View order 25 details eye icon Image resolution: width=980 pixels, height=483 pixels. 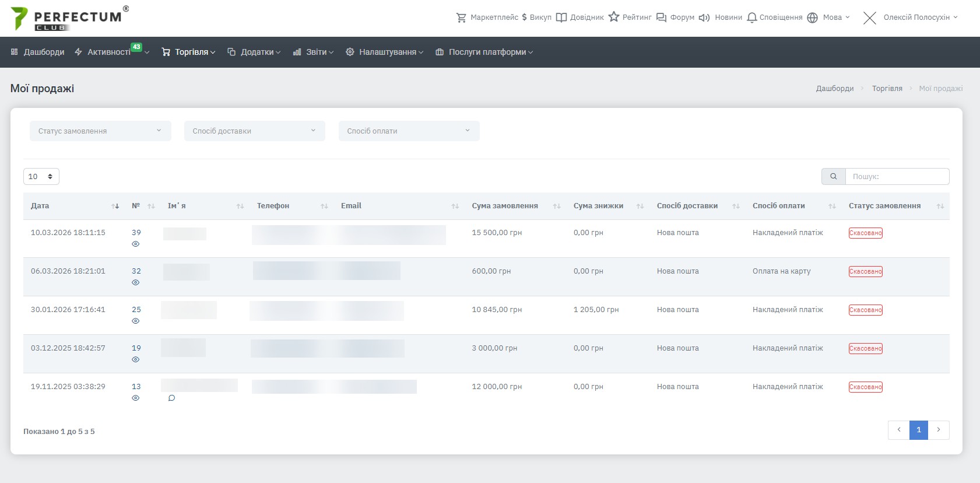click(x=135, y=321)
